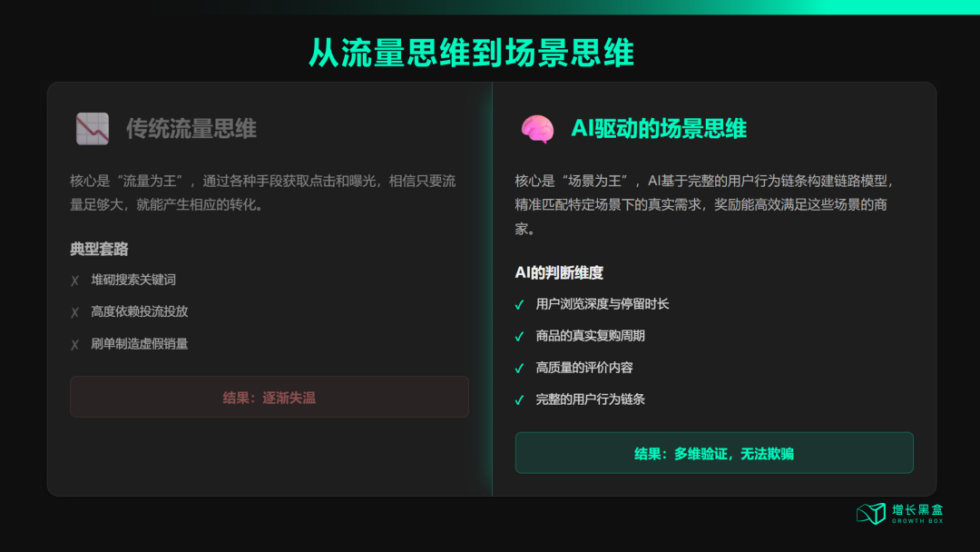
Task: Click the checkmark icon beside 完整的用户行为链条
Action: click(x=519, y=399)
